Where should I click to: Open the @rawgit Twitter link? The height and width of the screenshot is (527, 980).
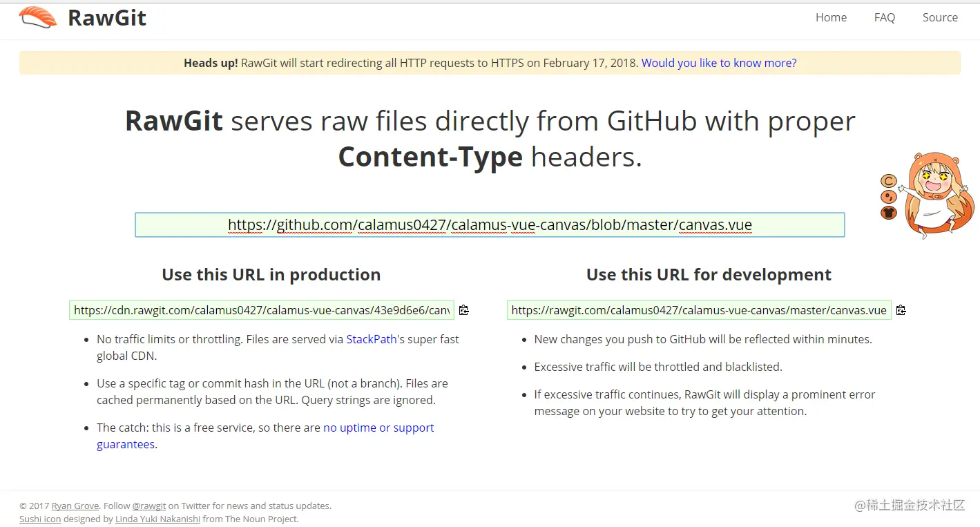point(149,506)
